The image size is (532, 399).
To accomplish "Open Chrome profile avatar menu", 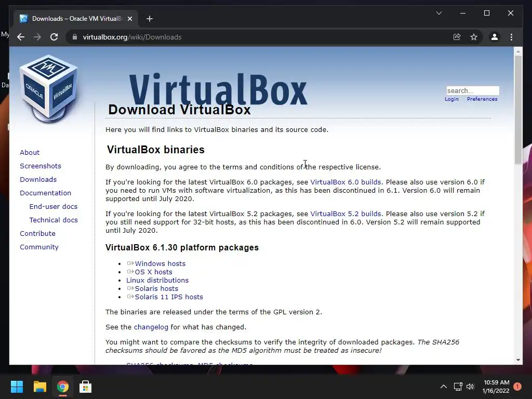I will [x=495, y=37].
